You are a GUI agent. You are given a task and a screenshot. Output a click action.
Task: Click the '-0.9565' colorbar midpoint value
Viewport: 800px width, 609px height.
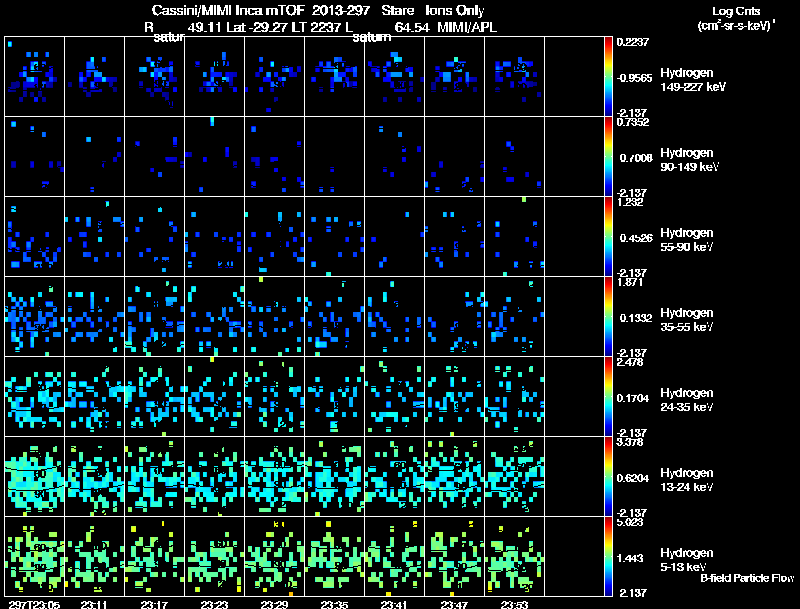tap(634, 78)
